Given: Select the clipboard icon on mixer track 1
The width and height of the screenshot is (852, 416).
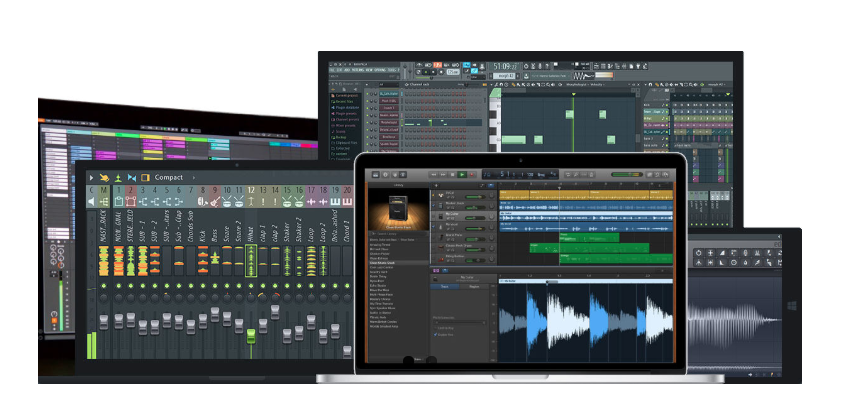Looking at the screenshot, I should pyautogui.click(x=118, y=202).
